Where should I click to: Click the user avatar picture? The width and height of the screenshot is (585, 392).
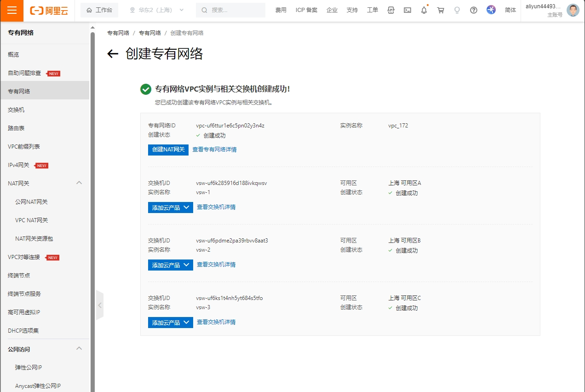[573, 11]
